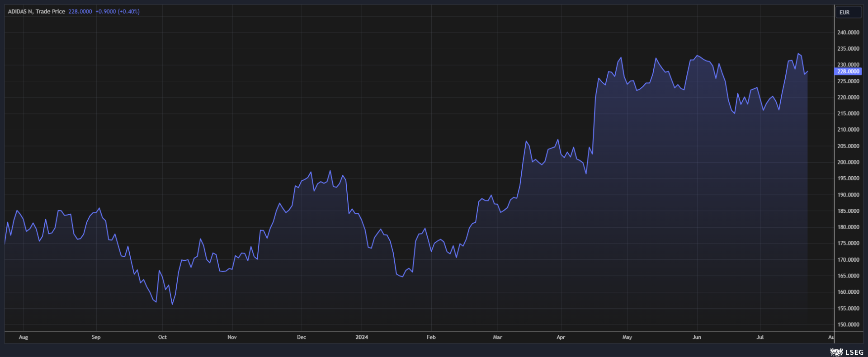Viewport: 868px width, 357px height.
Task: Click the Oct label on the time axis
Action: [x=162, y=337]
